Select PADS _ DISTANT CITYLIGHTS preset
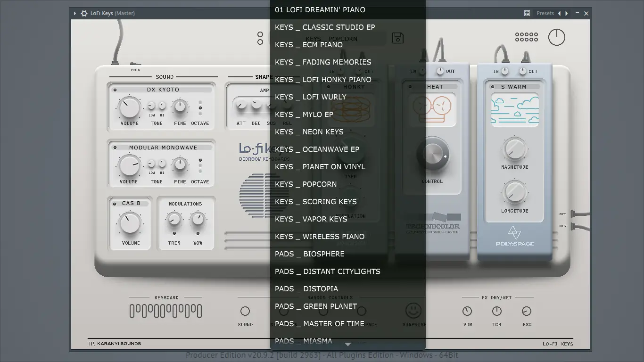The image size is (644, 362). pos(348,271)
